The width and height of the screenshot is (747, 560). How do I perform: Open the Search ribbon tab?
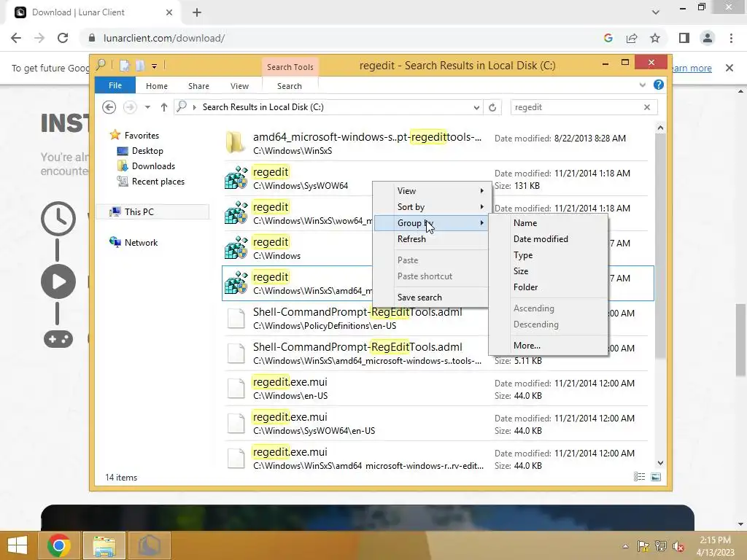290,86
